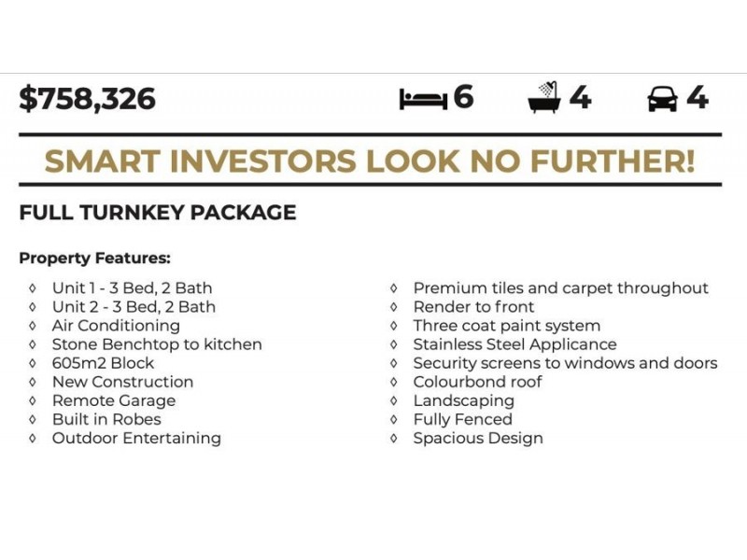Click the diamond bullet beside Unit 1
The height and width of the screenshot is (560, 747).
(33, 288)
